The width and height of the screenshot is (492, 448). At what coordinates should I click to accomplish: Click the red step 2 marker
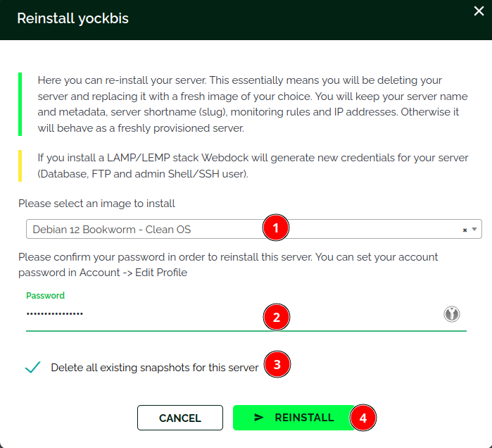[x=276, y=318]
